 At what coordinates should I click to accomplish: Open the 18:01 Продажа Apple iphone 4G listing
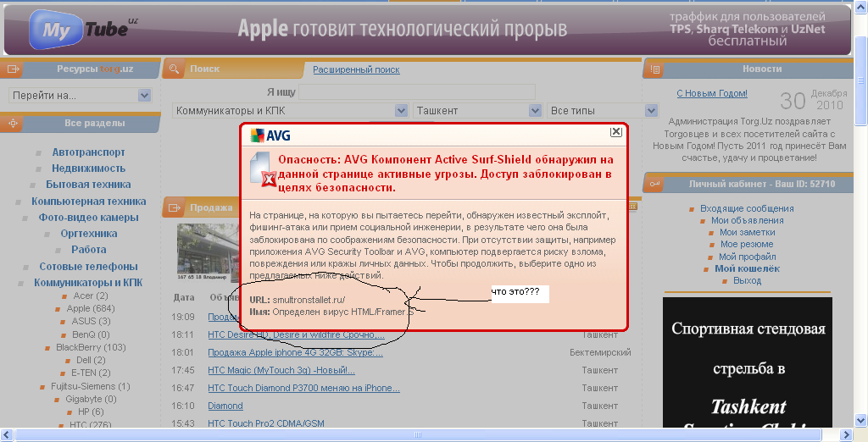click(295, 352)
